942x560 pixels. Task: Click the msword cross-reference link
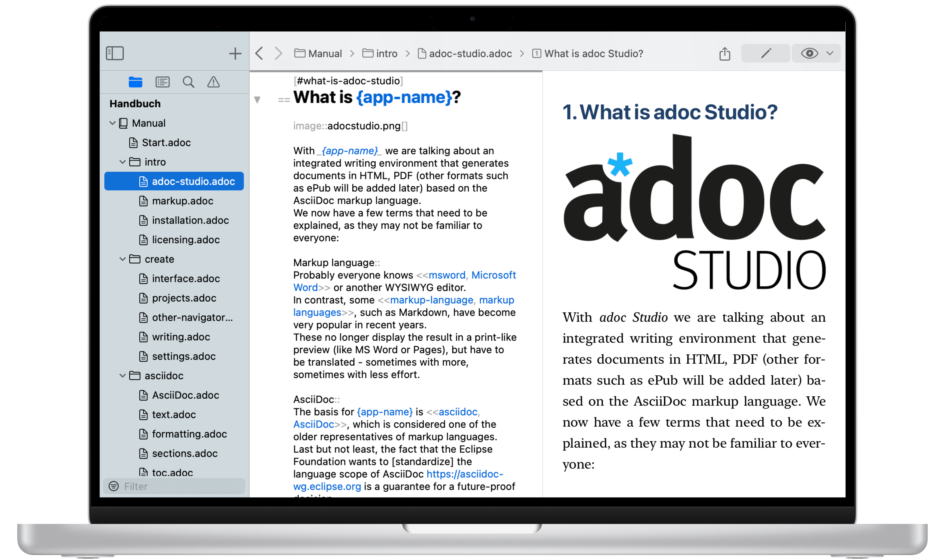tap(446, 275)
